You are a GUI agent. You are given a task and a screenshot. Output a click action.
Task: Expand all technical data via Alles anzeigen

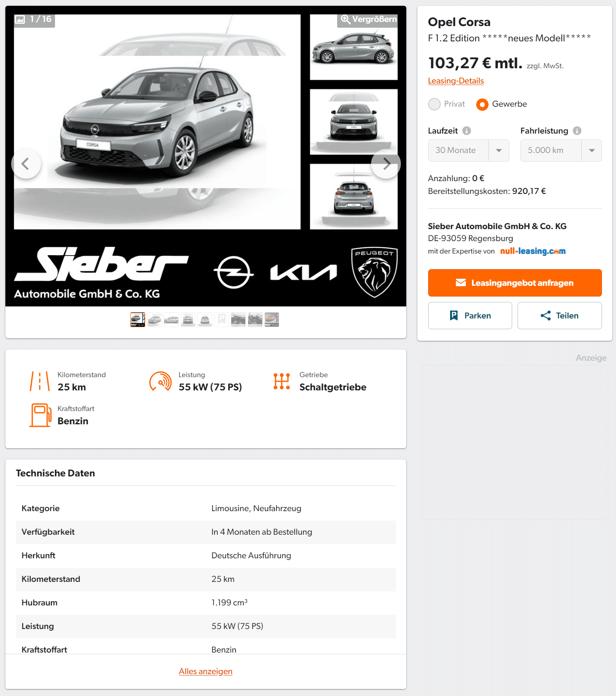pyautogui.click(x=206, y=671)
